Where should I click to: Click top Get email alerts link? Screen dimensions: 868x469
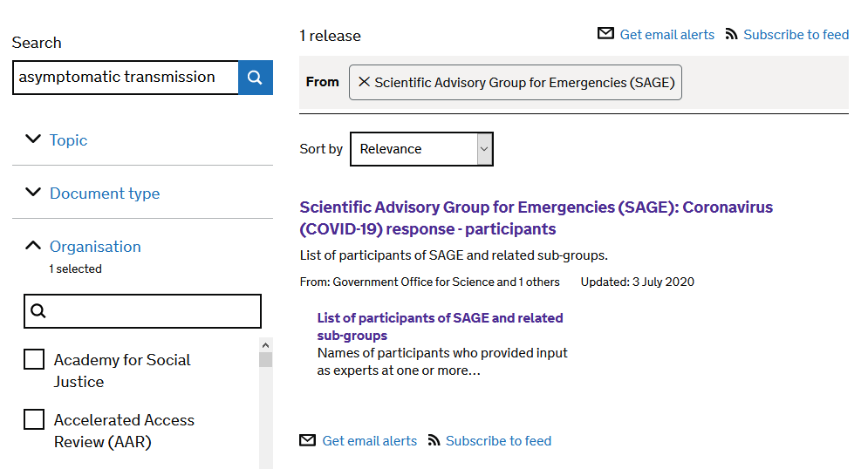coord(667,34)
